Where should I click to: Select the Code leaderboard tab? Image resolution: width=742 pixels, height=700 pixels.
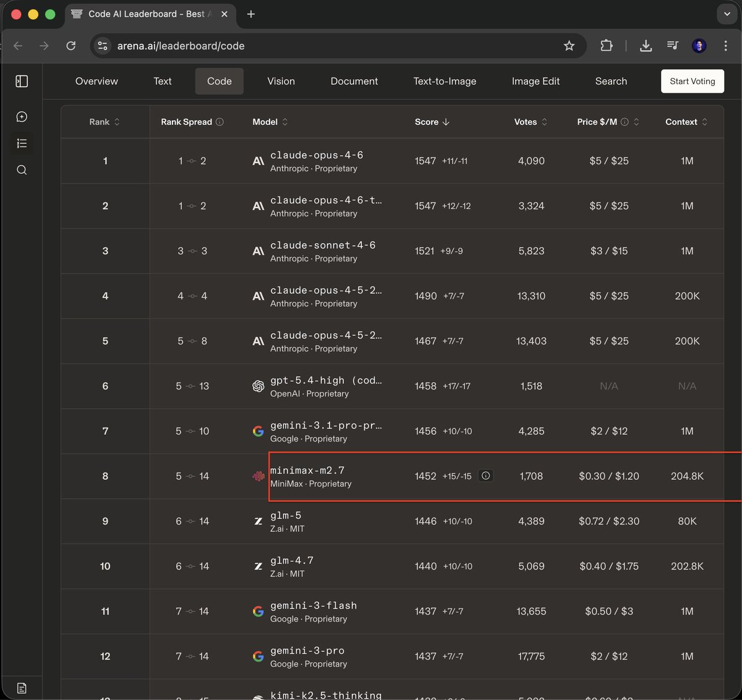pos(220,81)
